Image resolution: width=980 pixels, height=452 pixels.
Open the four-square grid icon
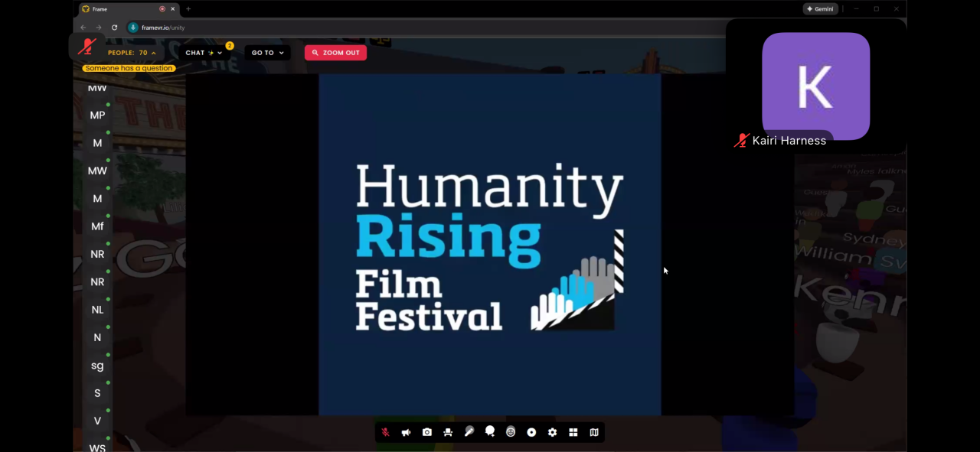point(573,432)
